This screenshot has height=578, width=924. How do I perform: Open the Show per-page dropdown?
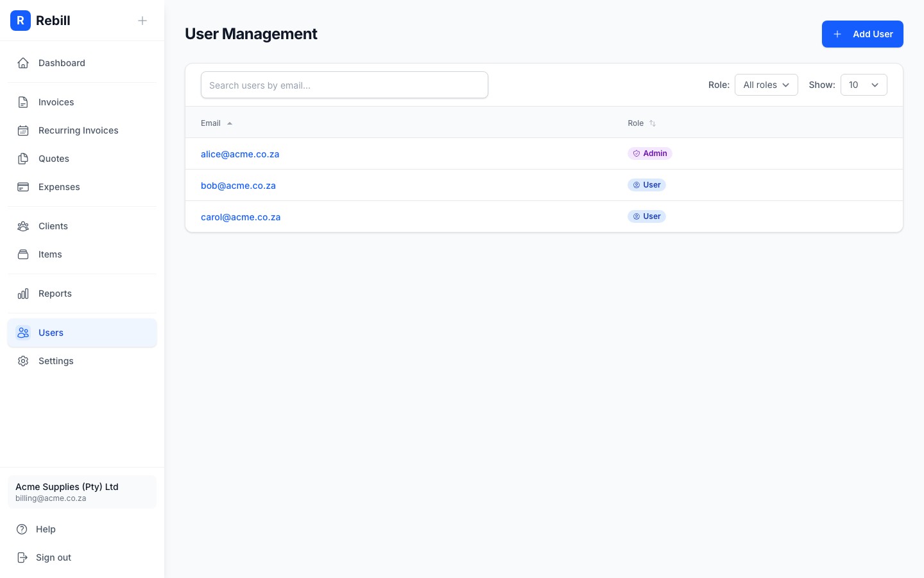tap(864, 85)
